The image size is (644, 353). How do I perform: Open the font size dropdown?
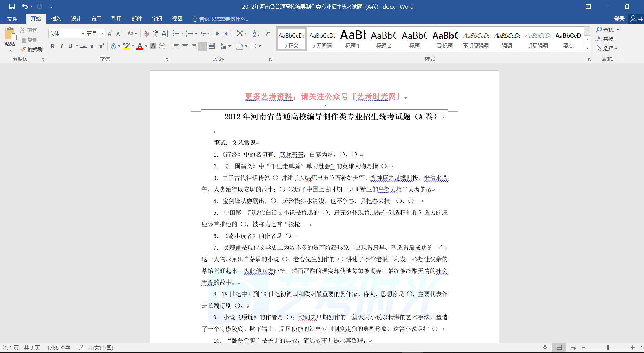[102, 34]
